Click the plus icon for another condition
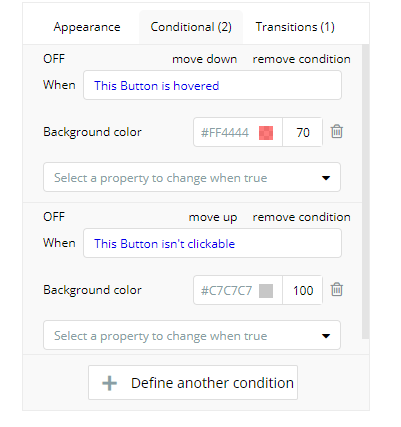Viewport: 401px width, 427px height. point(109,383)
